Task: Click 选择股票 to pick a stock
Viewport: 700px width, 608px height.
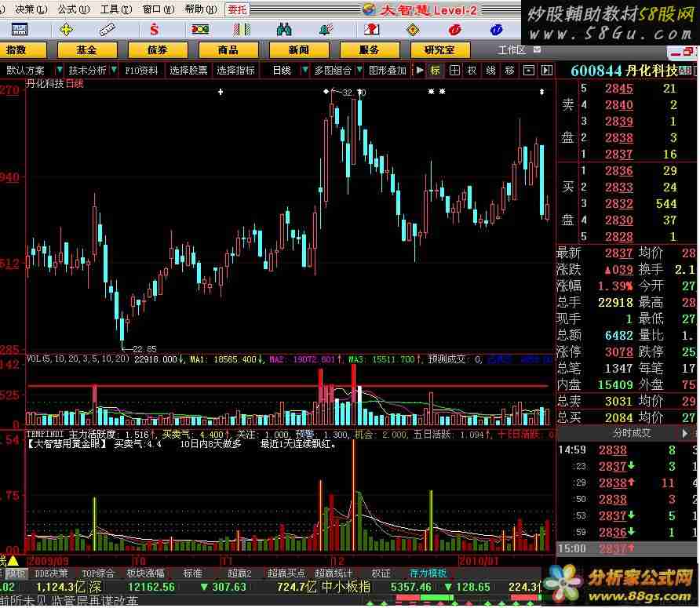Action: coord(188,71)
